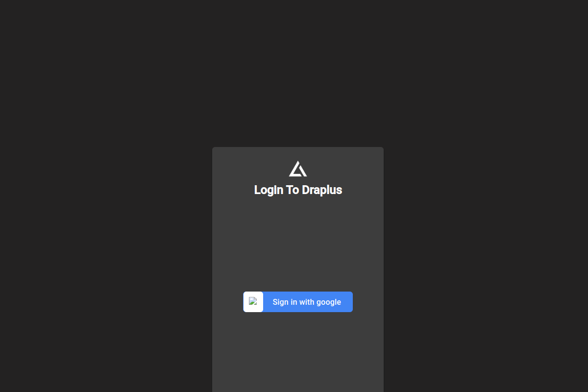Viewport: 588px width, 392px height.
Task: Tap the white triangular logo above heading
Action: 298,169
